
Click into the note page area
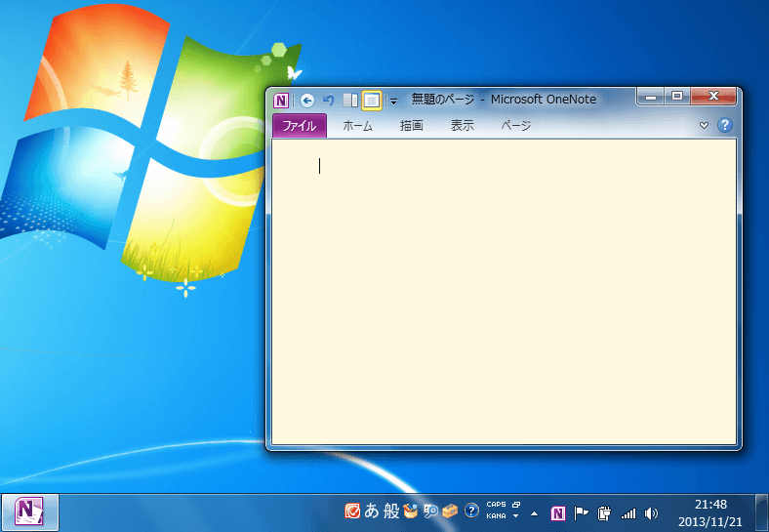(505, 292)
